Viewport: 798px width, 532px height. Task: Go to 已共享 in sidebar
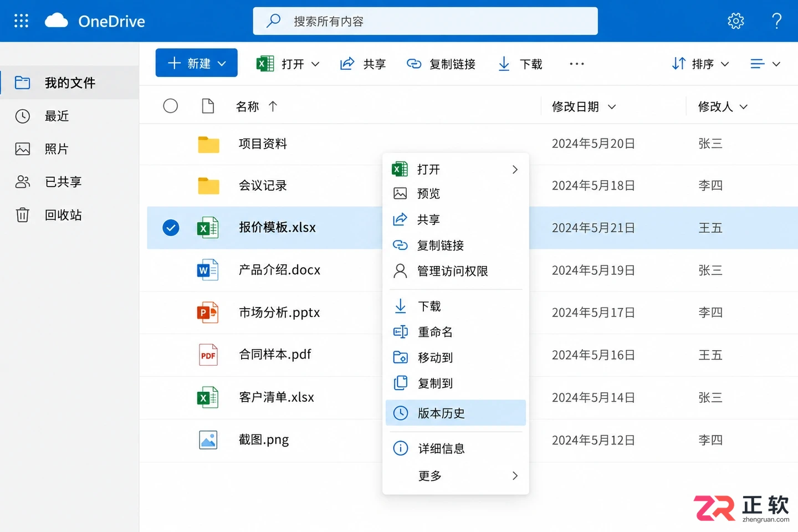tap(69, 182)
